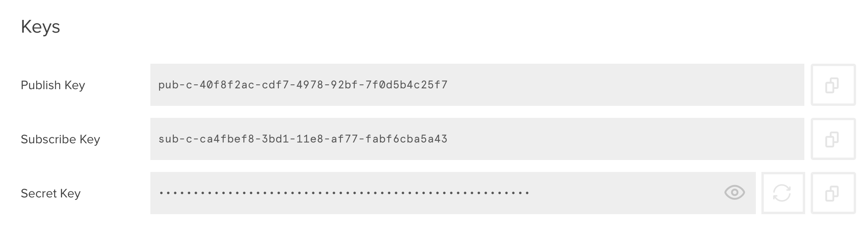Select the refresh icon next to Secret Key

point(782,193)
